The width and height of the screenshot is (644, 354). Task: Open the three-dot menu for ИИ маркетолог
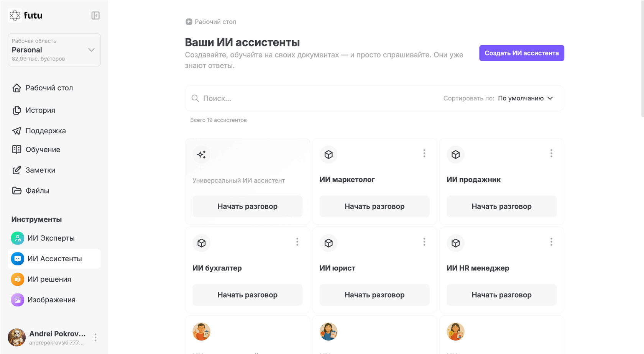pyautogui.click(x=424, y=153)
